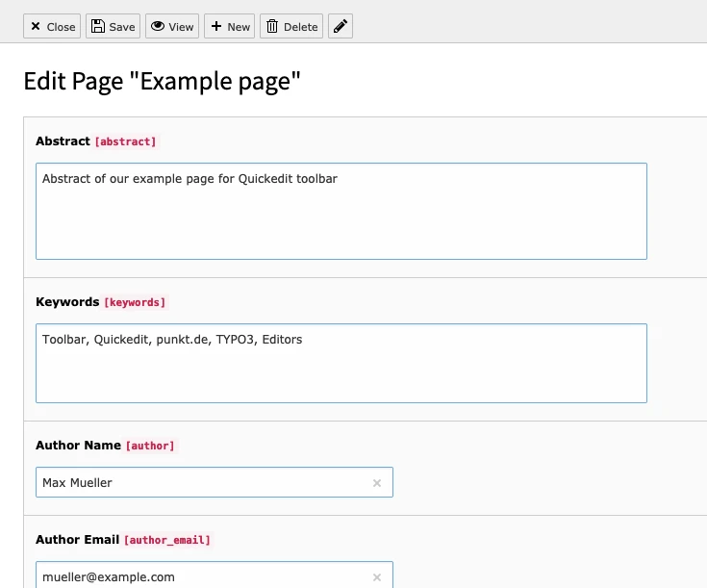This screenshot has height=588, width=707.
Task: Click the red [abstract] field name tag
Action: (125, 141)
